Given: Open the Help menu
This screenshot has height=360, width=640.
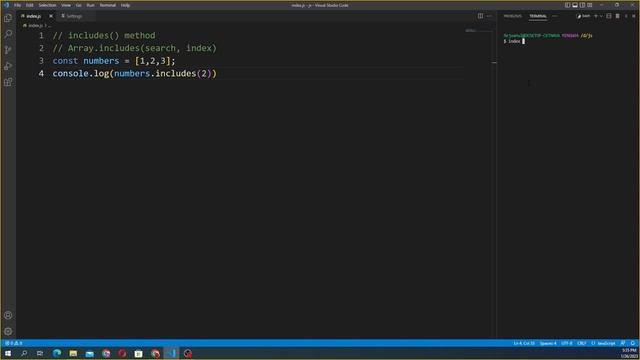Looking at the screenshot, I should click(125, 5).
